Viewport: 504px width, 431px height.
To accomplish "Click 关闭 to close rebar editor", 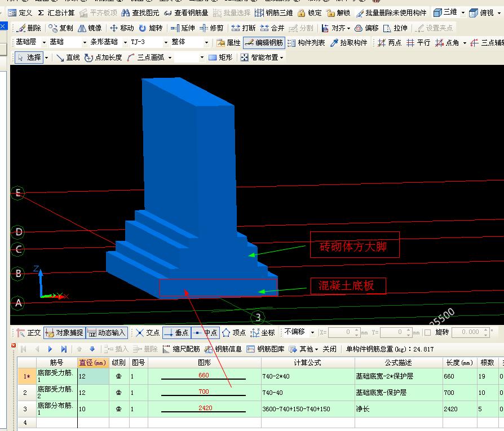I will [x=329, y=349].
